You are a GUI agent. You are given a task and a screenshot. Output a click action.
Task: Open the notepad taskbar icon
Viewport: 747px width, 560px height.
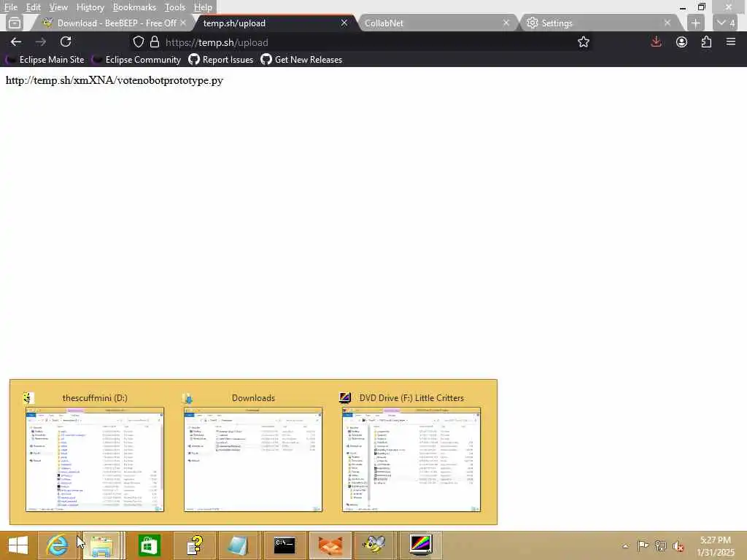pos(239,545)
